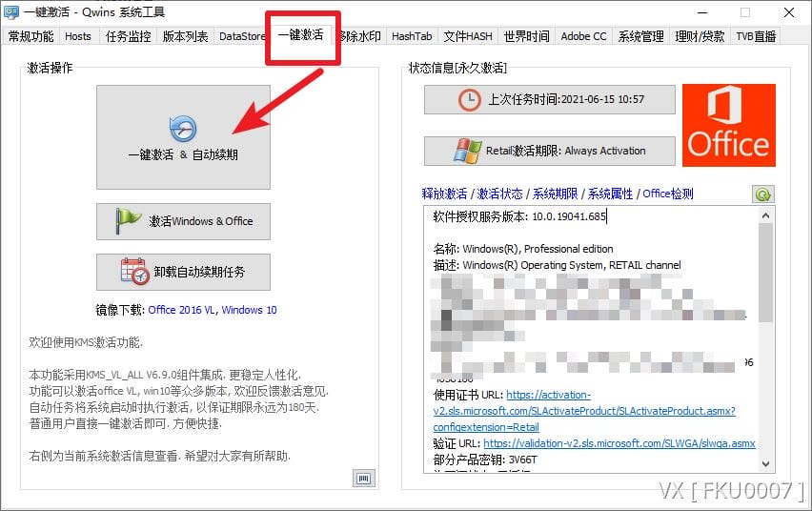Screen dimensions: 812x511
Task: Click the text 描述: Windows(R) Operating System, RETAIL channel
Action: [x=557, y=265]
